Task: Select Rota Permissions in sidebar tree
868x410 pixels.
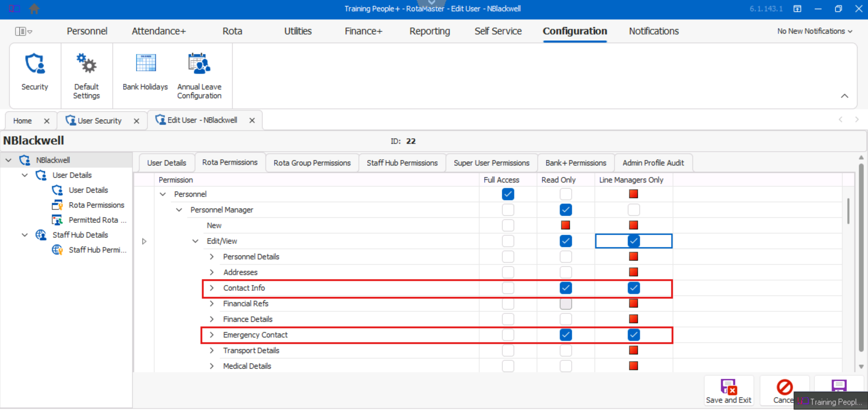Action: [x=97, y=205]
